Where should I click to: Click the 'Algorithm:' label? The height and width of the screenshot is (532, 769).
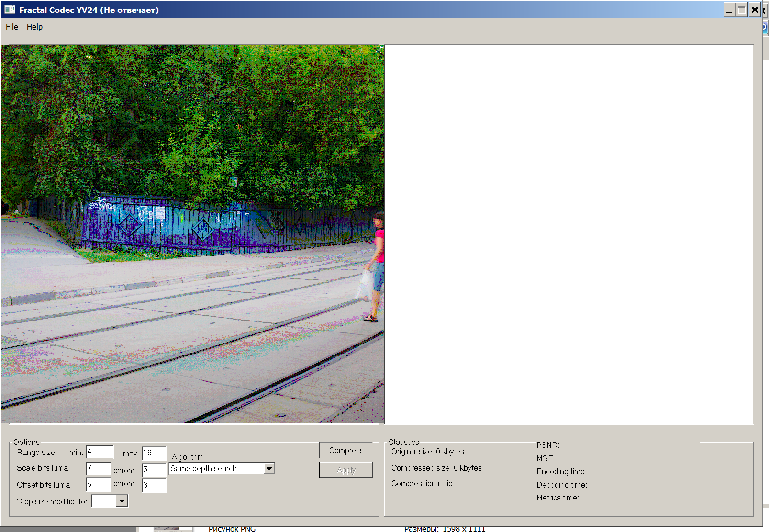[189, 457]
